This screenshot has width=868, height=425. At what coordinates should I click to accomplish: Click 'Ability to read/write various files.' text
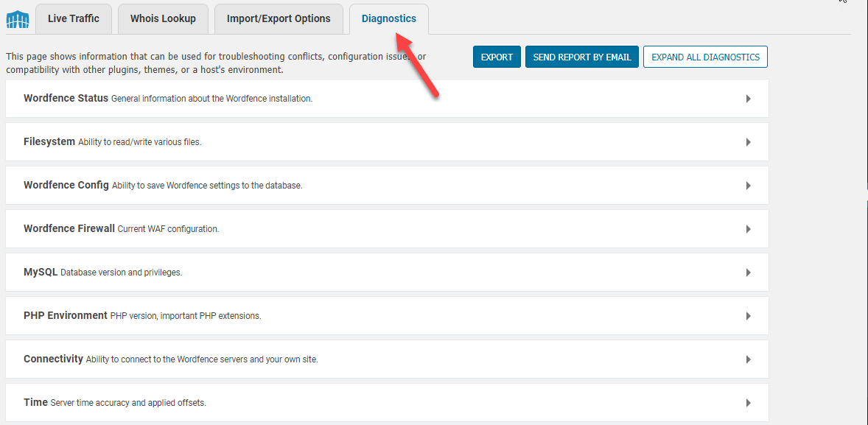(x=139, y=142)
